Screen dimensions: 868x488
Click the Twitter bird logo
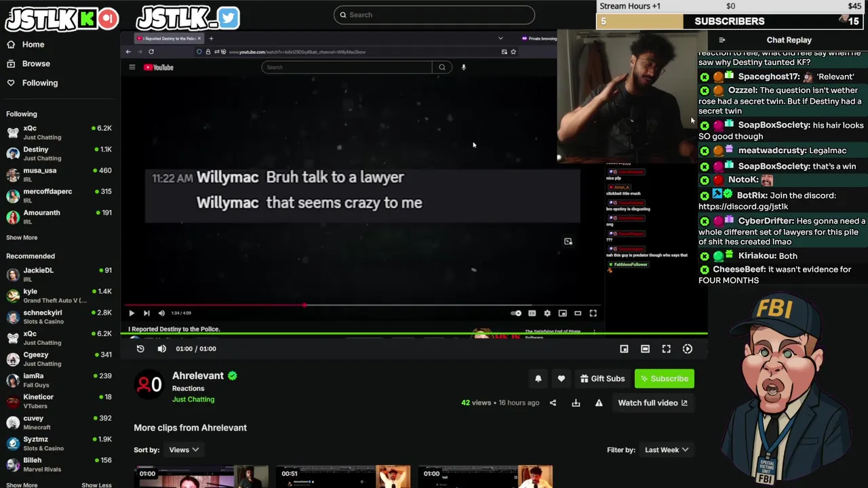pyautogui.click(x=229, y=18)
